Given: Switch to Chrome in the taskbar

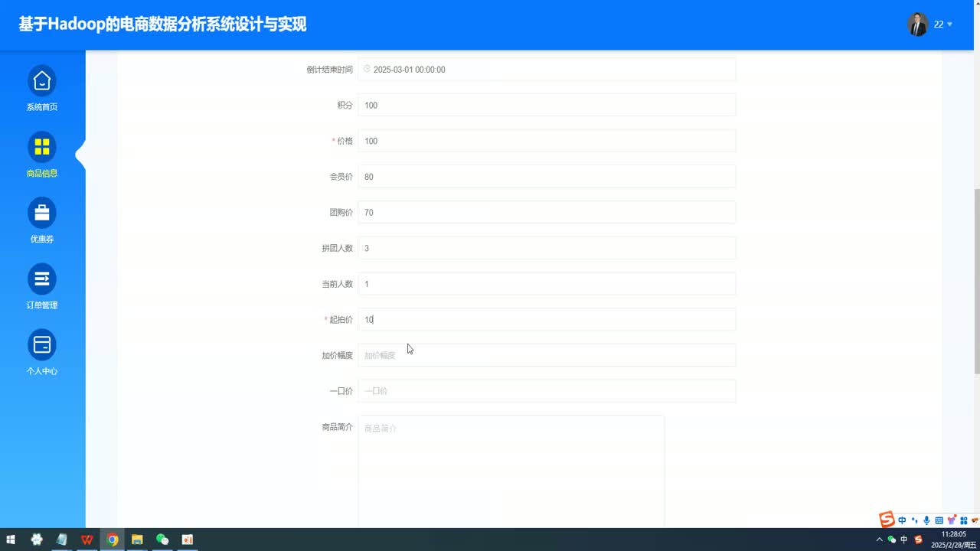Looking at the screenshot, I should pos(113,540).
